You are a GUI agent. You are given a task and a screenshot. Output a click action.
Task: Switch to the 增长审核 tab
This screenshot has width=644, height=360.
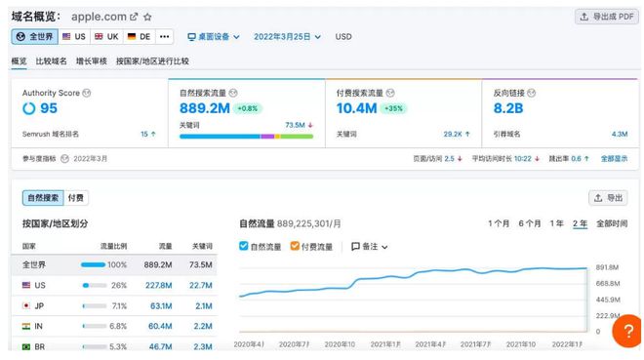91,61
